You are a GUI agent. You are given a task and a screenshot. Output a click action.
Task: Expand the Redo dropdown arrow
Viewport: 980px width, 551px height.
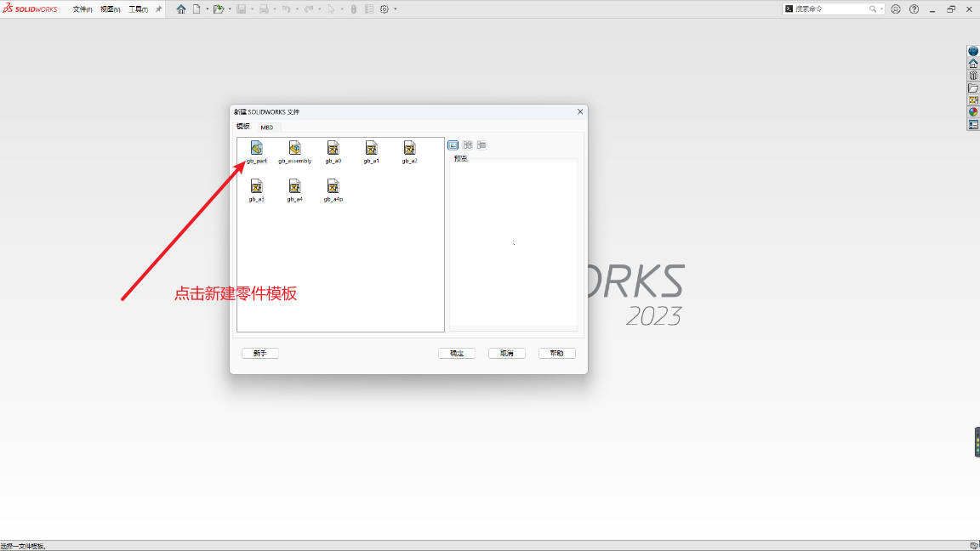tap(319, 9)
